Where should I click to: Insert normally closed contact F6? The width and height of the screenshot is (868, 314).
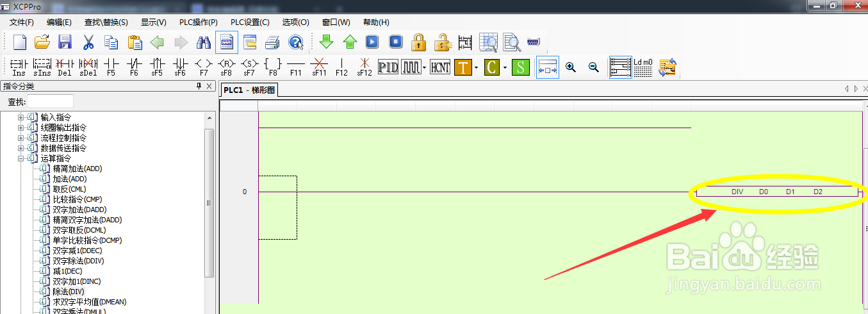tap(134, 67)
